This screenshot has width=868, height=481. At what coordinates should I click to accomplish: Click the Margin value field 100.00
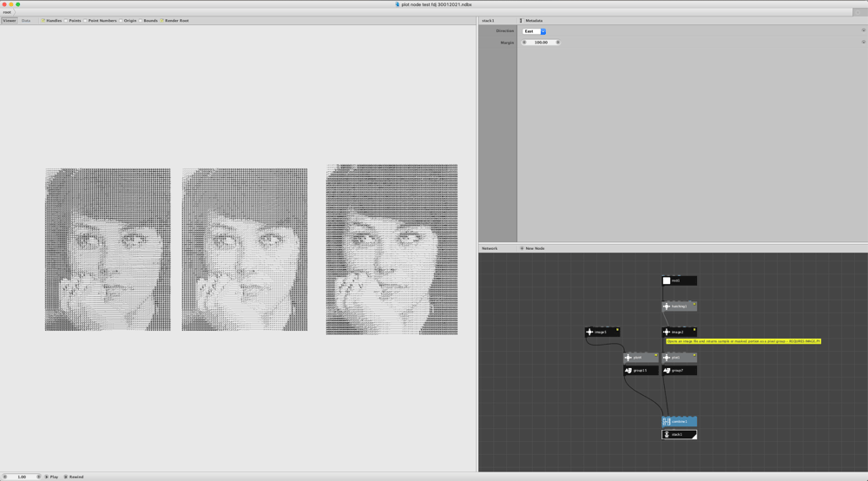pos(541,43)
